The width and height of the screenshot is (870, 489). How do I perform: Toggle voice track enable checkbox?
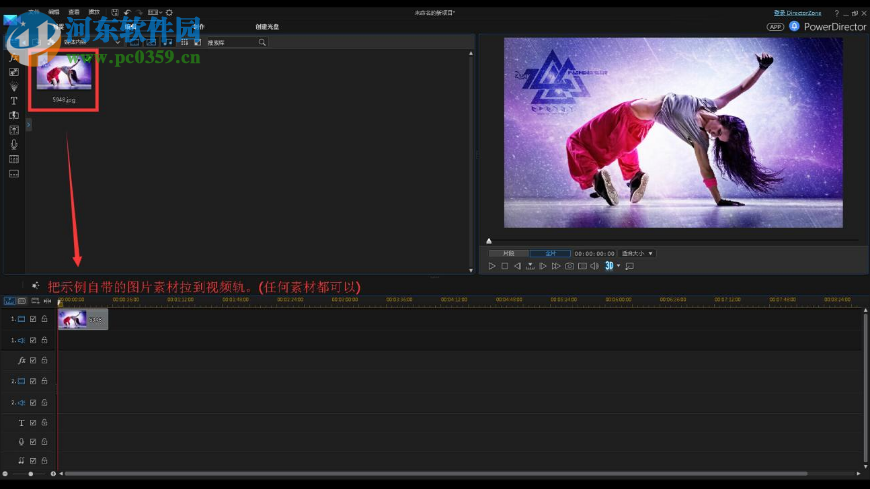pos(33,442)
